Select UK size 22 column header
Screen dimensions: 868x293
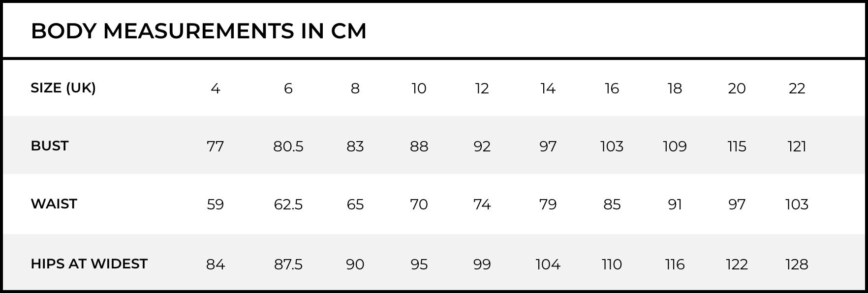[797, 88]
